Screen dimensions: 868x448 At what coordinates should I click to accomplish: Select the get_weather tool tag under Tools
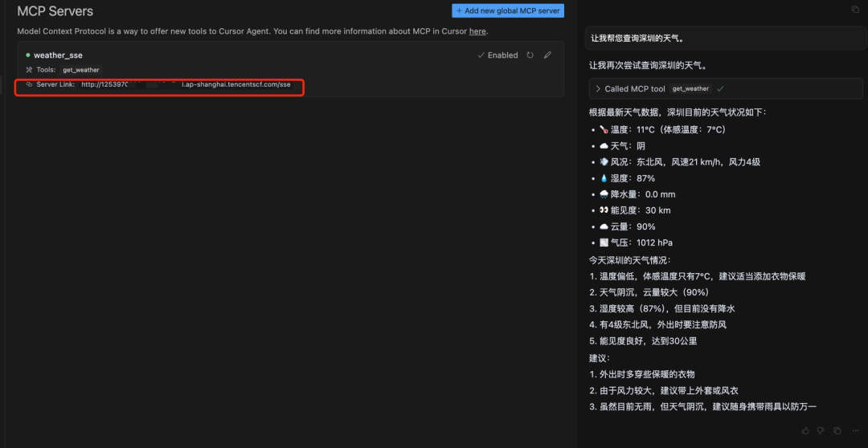[x=81, y=70]
